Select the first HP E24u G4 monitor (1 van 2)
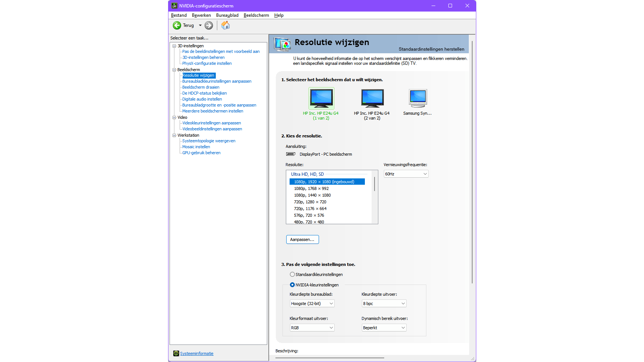 point(321,98)
